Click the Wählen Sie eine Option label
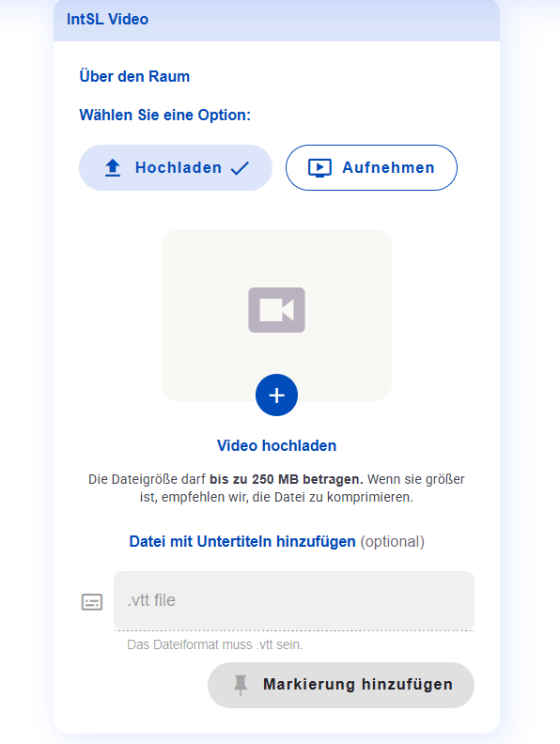The width and height of the screenshot is (560, 744). [165, 115]
